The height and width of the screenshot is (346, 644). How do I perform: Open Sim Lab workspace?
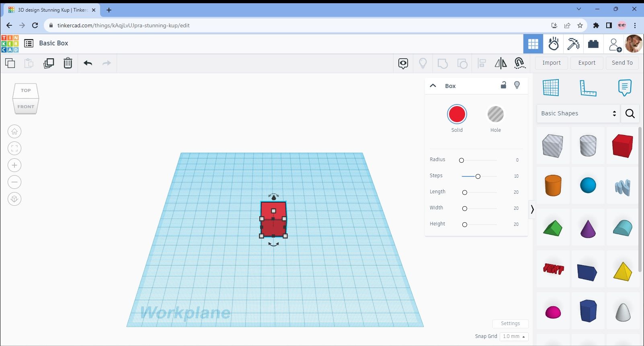click(x=554, y=44)
